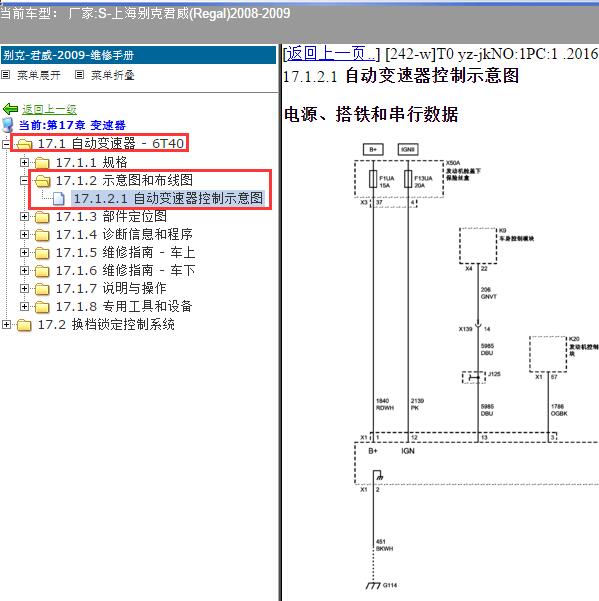Click the F13UA 20A fuse symbol
The height and width of the screenshot is (601, 599).
[x=408, y=179]
